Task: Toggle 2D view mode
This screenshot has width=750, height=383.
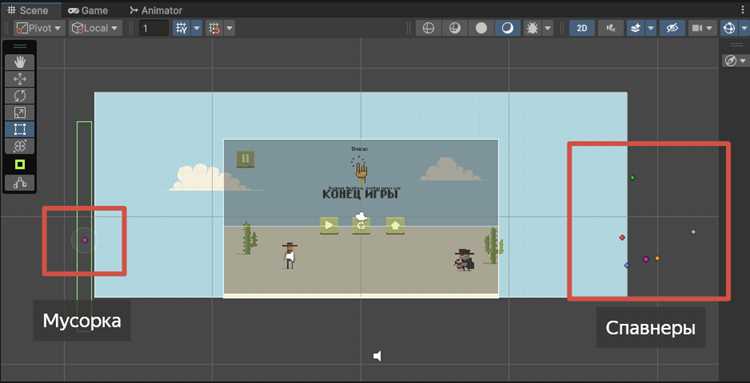Action: (582, 28)
